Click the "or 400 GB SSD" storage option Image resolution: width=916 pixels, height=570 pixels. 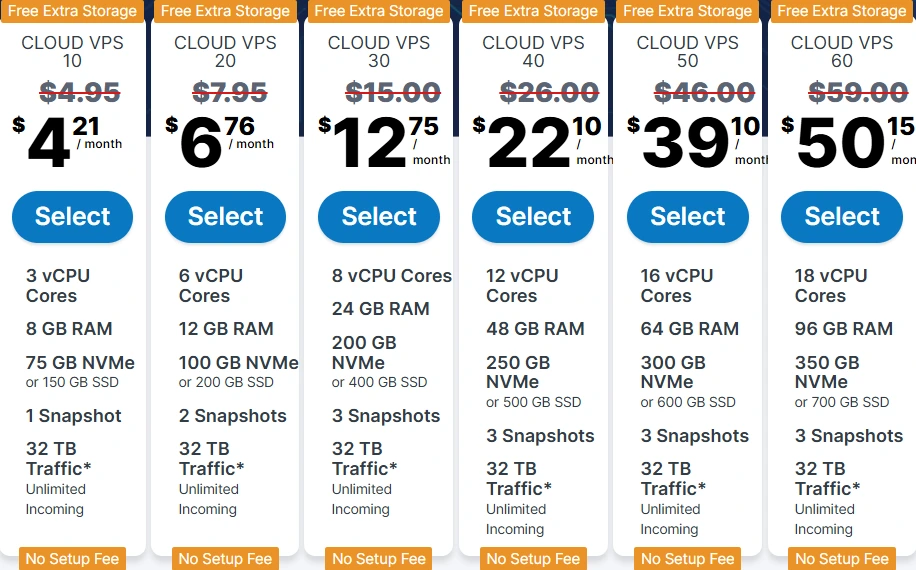pyautogui.click(x=379, y=382)
